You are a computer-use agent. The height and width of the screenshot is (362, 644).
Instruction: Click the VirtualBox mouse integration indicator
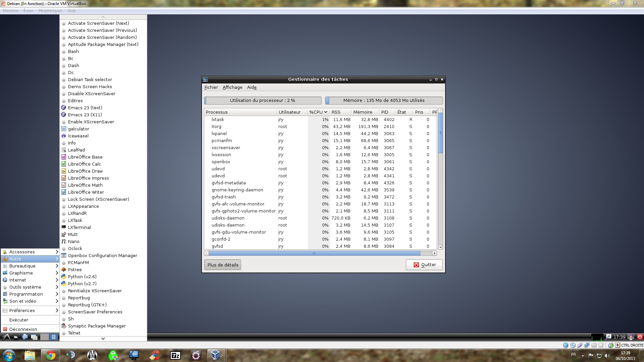(610, 345)
